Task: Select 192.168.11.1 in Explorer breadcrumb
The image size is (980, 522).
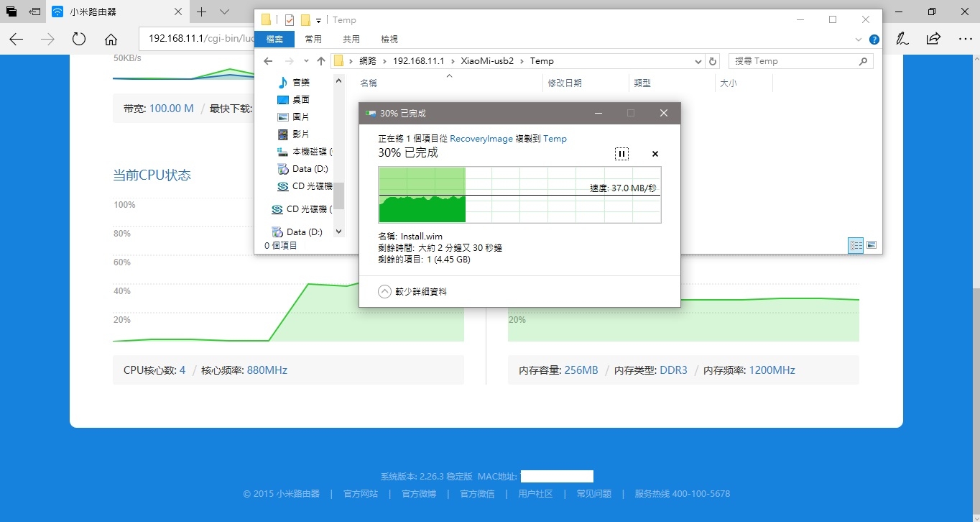Action: (419, 61)
